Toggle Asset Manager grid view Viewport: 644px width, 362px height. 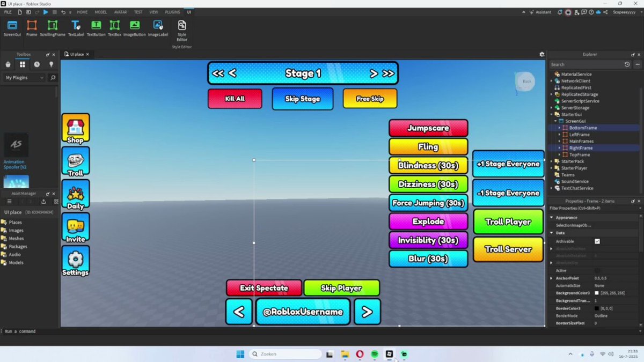click(56, 202)
